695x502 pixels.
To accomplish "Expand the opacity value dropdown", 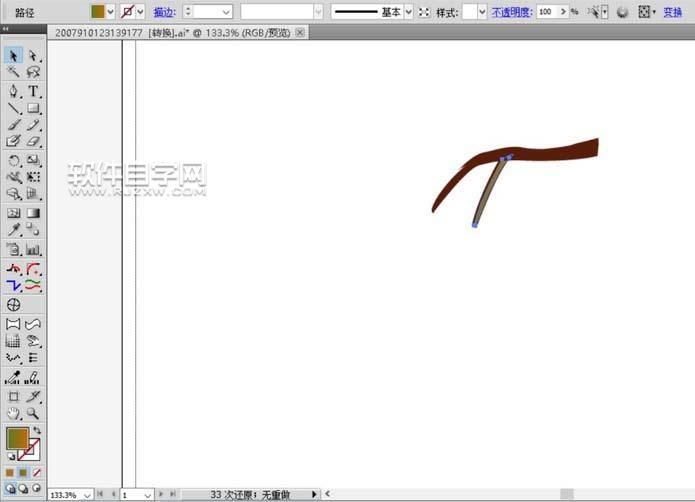I will pos(563,12).
